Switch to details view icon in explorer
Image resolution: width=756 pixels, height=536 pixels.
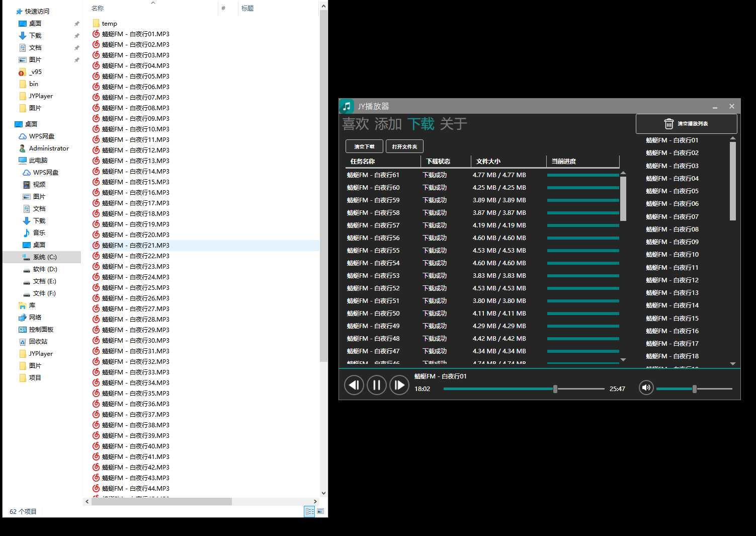(x=310, y=511)
